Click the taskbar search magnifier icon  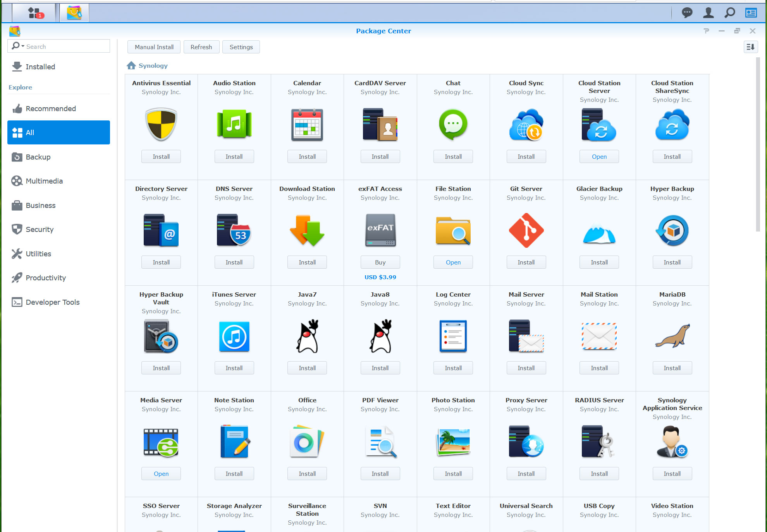coord(730,13)
